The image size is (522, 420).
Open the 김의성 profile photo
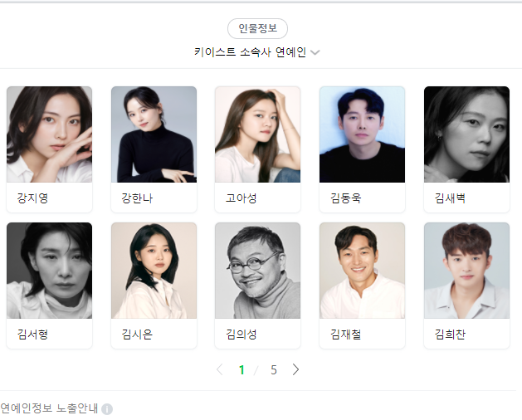(x=257, y=271)
